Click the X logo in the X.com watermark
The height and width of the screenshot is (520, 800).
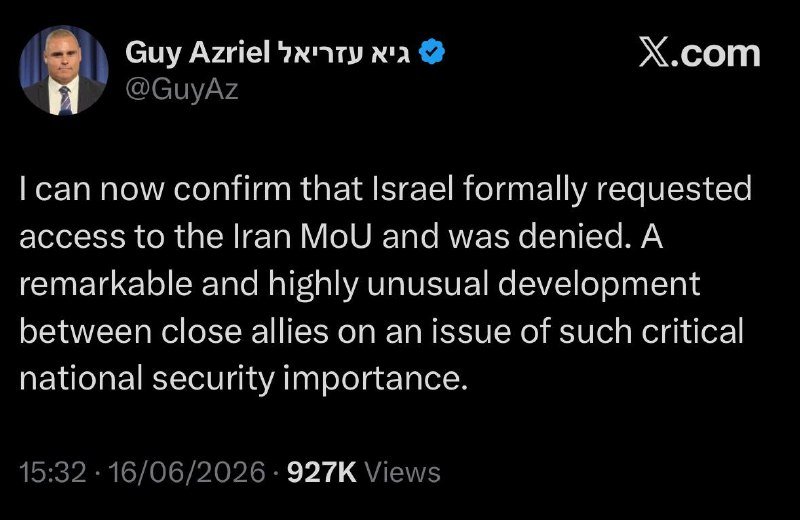655,53
